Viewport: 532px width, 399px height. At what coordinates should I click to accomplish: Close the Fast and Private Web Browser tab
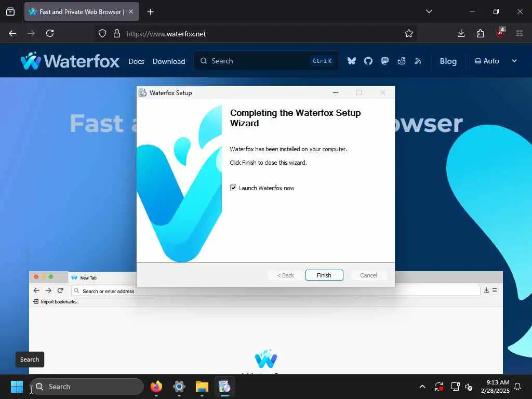tap(131, 12)
